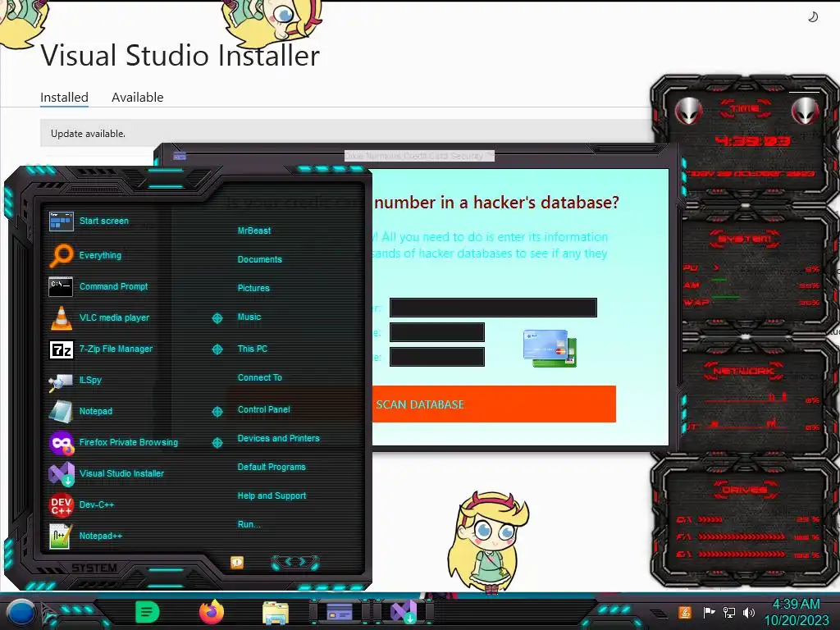840x630 pixels.
Task: Click the start menu power arrows button
Action: point(295,562)
